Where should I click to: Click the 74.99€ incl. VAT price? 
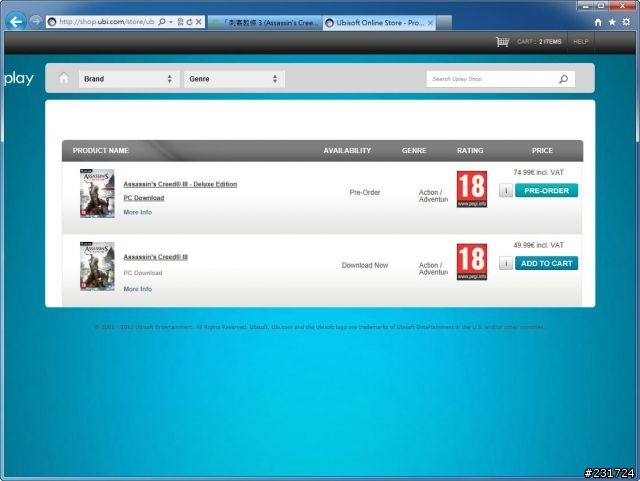538,172
